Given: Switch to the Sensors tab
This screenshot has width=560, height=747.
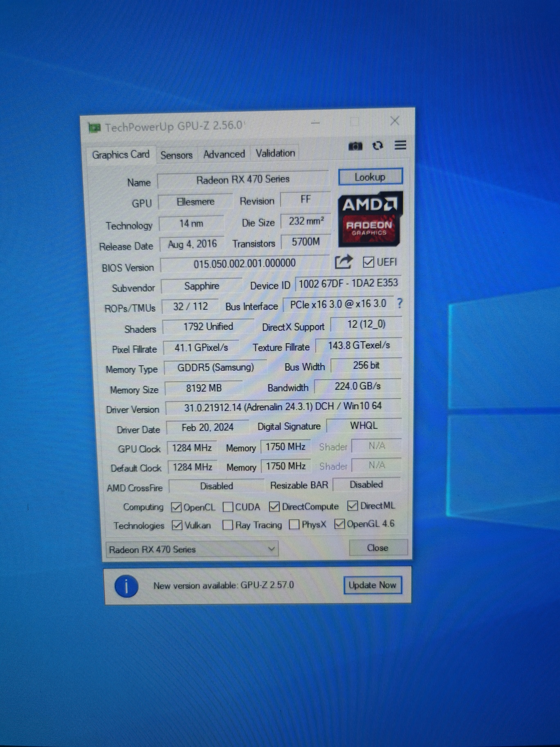Looking at the screenshot, I should [176, 155].
